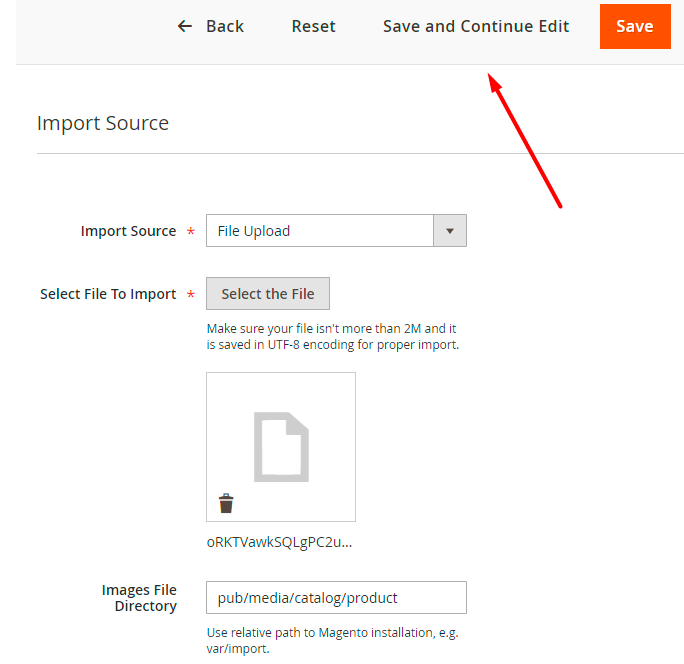Click the orange Save button
Screen dimensions: 684x664
click(635, 27)
